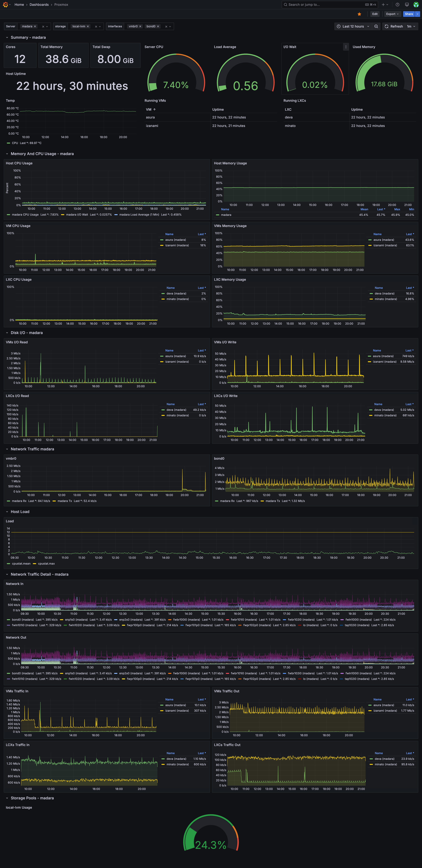Clear all storage variable values
Screen dimensions: 422x868
click(96, 27)
